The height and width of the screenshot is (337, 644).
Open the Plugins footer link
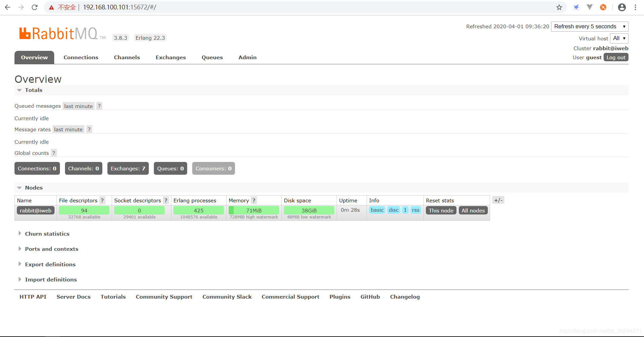[x=340, y=297]
